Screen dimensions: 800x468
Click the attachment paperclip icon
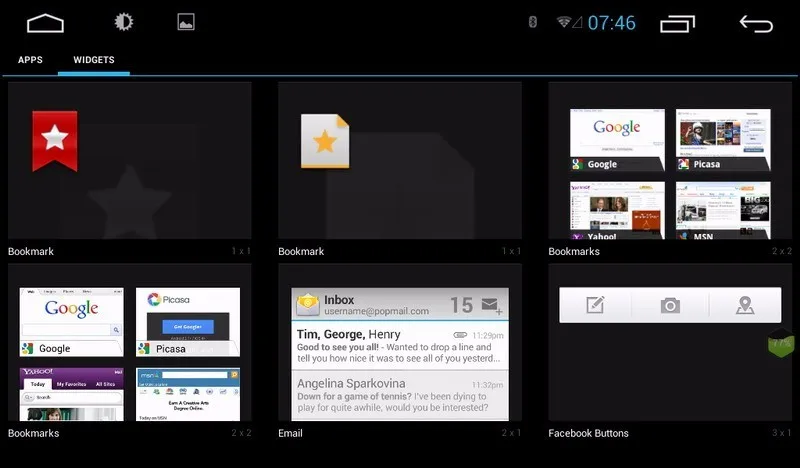tap(460, 335)
